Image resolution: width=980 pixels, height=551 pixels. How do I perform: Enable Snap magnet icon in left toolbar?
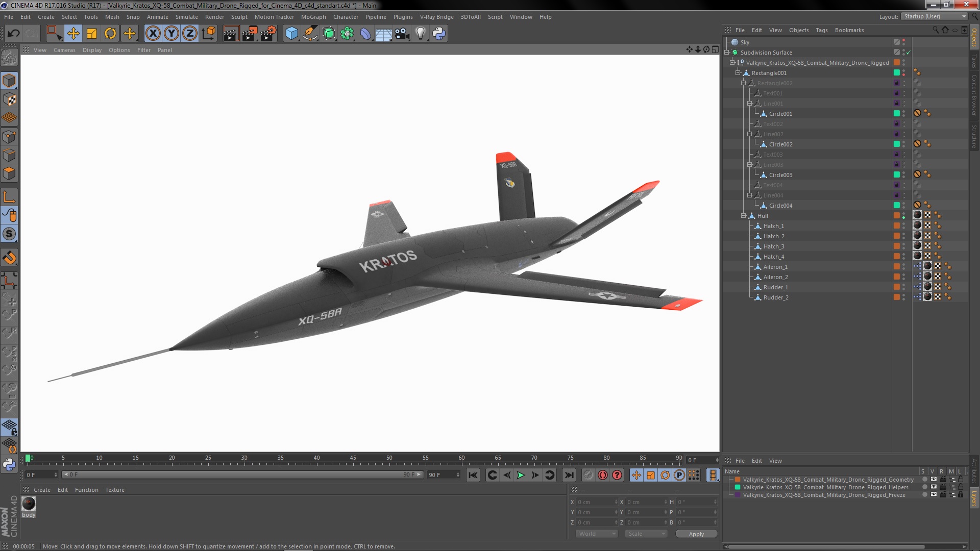pyautogui.click(x=9, y=258)
